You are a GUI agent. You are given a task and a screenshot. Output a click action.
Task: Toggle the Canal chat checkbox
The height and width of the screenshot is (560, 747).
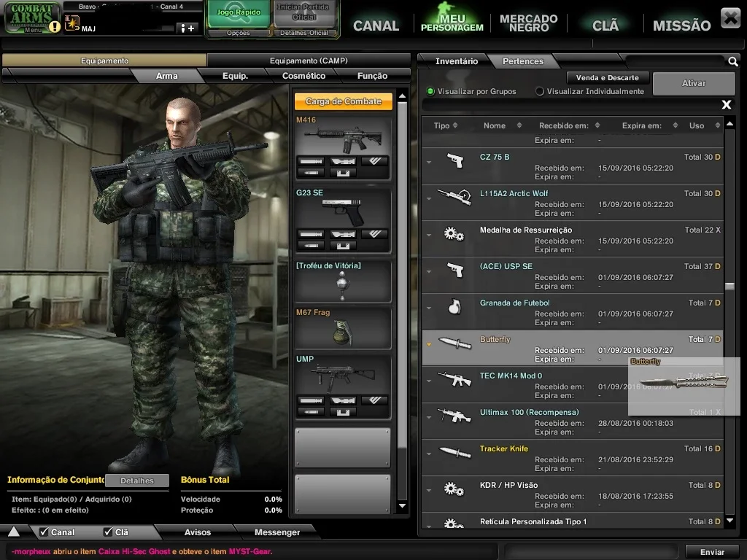44,532
